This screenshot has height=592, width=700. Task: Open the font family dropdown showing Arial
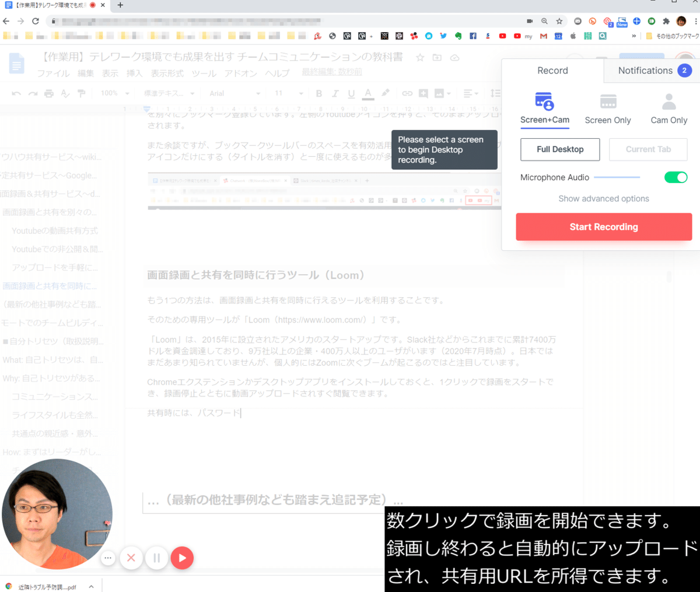(x=233, y=93)
